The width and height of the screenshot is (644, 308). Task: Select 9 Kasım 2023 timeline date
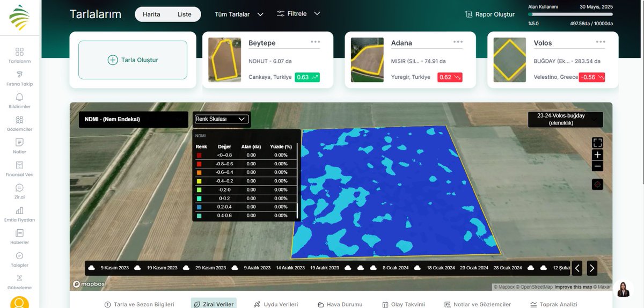tap(115, 268)
